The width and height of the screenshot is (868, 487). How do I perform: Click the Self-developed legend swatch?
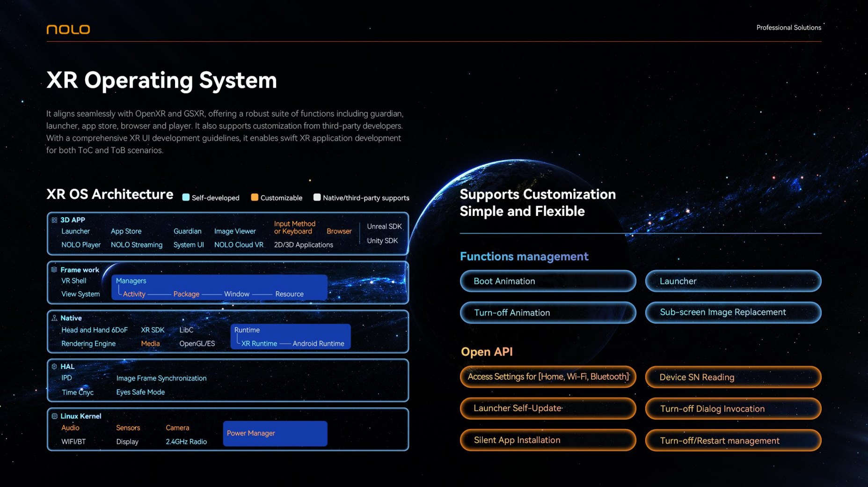tap(186, 197)
